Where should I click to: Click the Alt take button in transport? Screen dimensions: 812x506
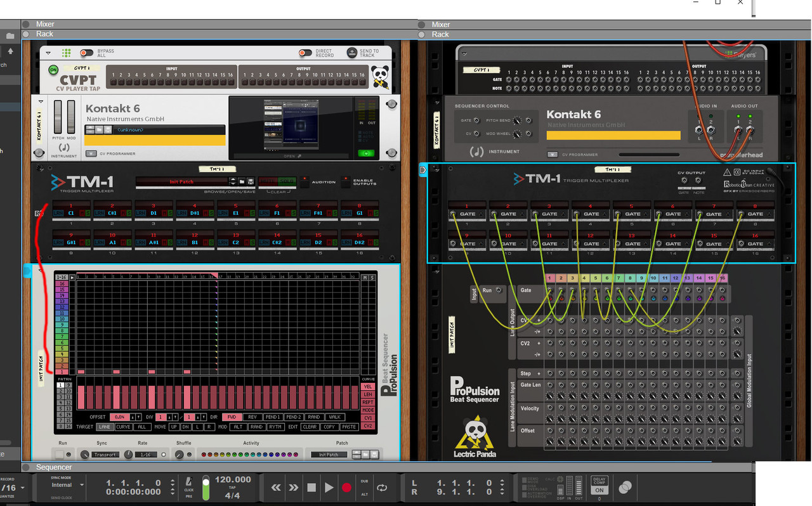[364, 494]
